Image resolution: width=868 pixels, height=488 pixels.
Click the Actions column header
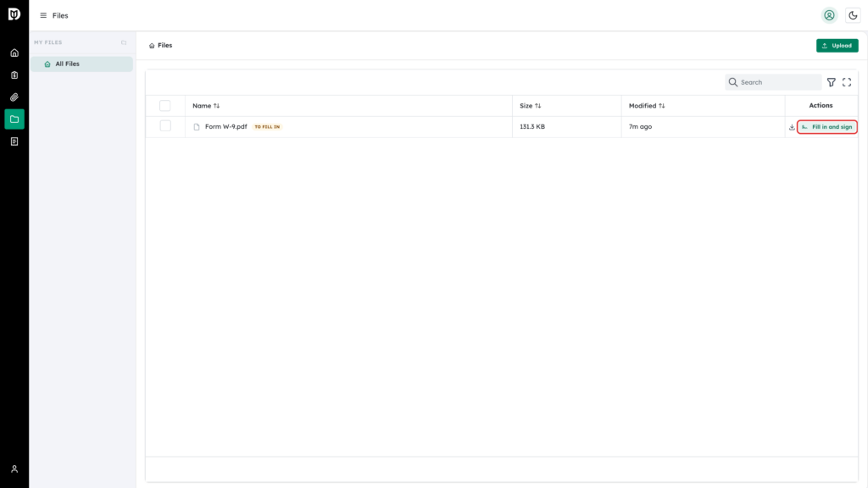point(821,105)
